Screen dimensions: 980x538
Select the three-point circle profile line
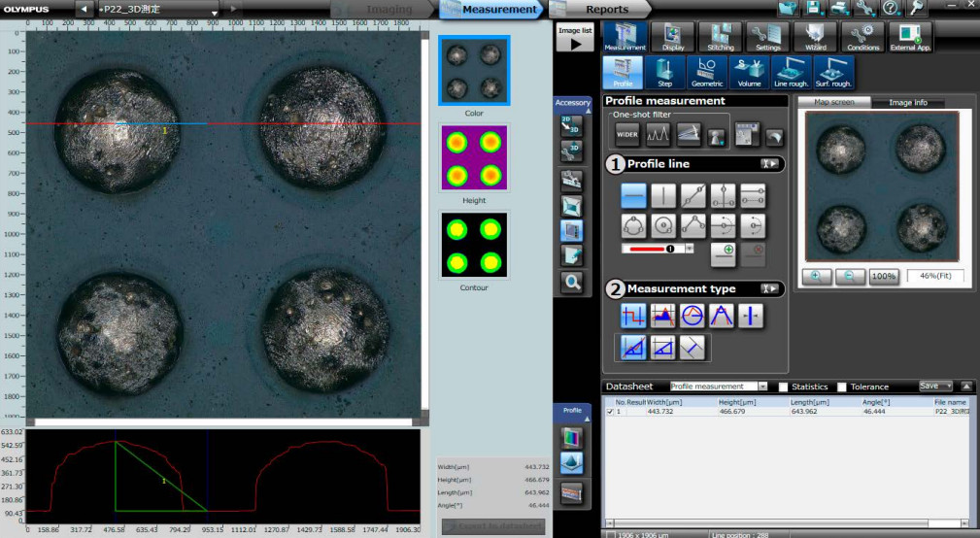634,225
